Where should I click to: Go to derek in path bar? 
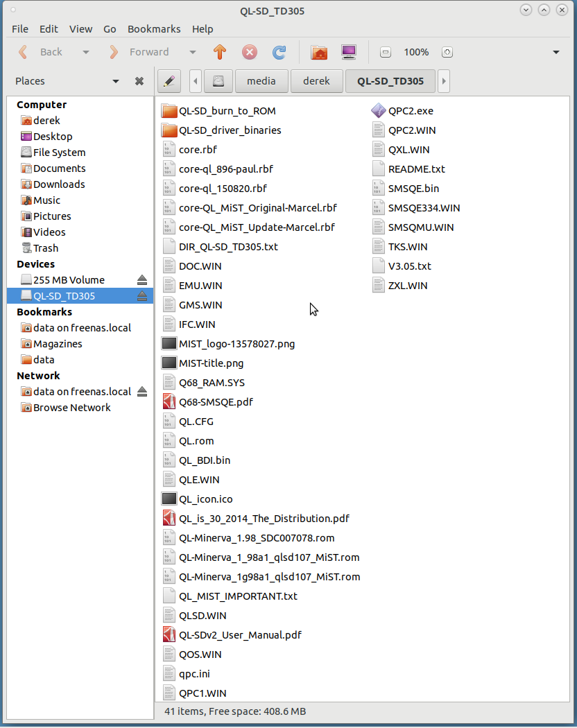click(316, 81)
